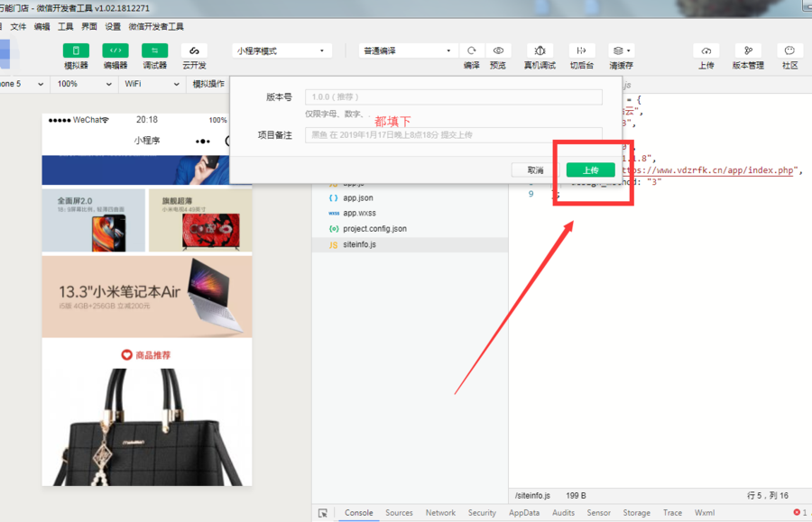Click the 版本号 version input field

pos(454,96)
